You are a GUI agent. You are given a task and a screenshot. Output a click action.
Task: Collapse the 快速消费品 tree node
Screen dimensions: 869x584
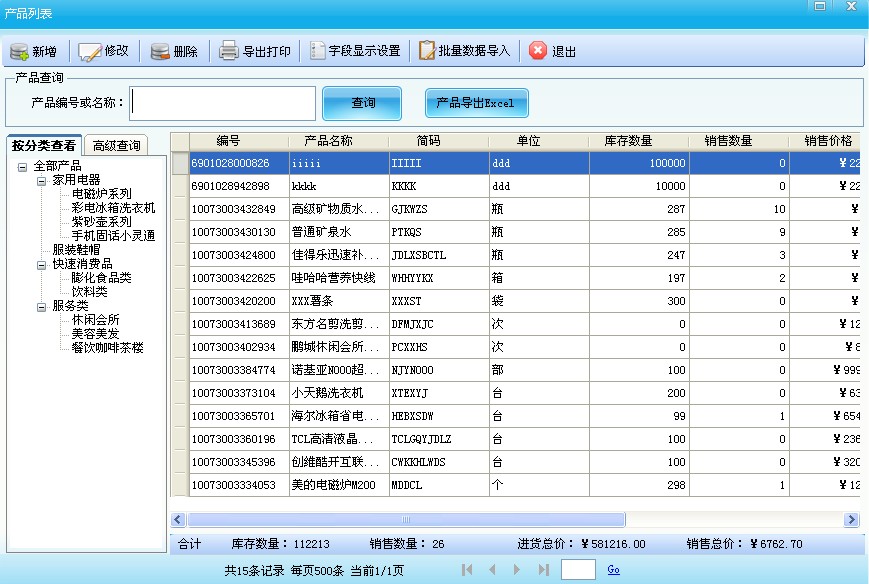41,265
